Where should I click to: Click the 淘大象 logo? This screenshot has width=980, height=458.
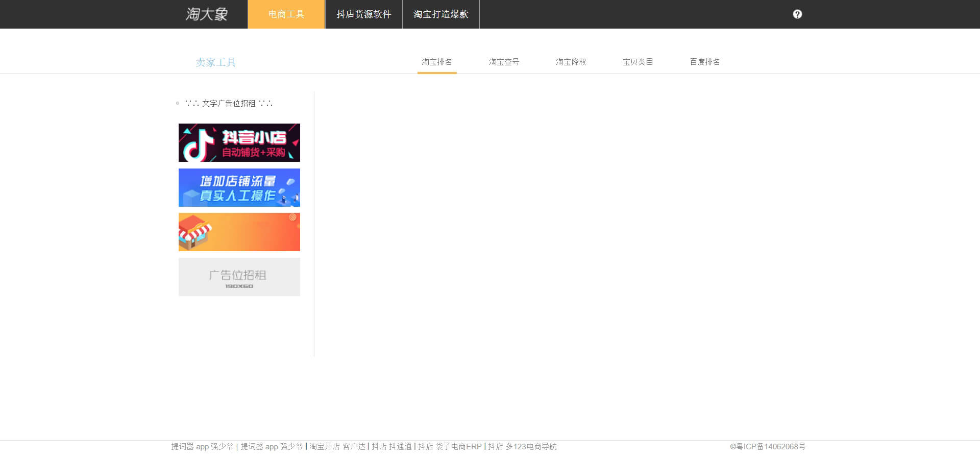click(207, 14)
